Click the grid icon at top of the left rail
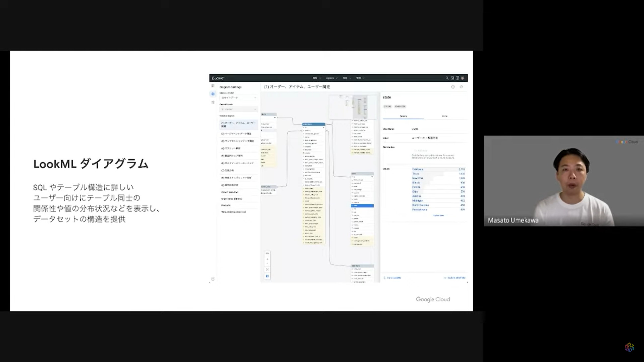The image size is (644, 362). [213, 85]
